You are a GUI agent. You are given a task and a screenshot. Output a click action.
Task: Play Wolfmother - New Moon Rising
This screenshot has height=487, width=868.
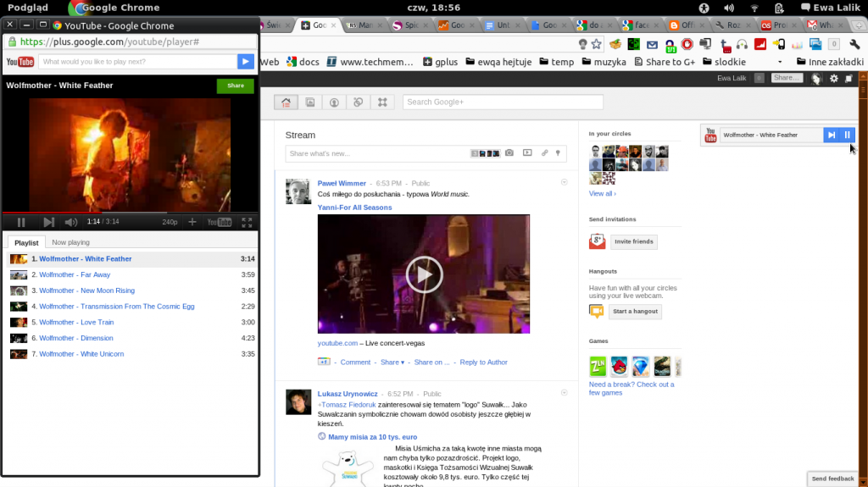click(x=87, y=291)
